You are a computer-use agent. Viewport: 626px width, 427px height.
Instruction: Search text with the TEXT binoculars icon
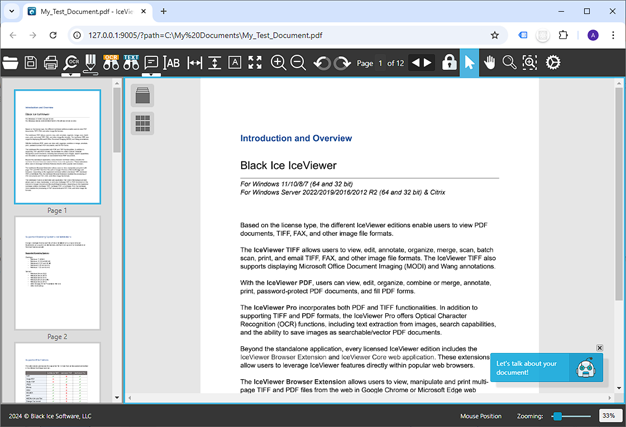pos(131,63)
